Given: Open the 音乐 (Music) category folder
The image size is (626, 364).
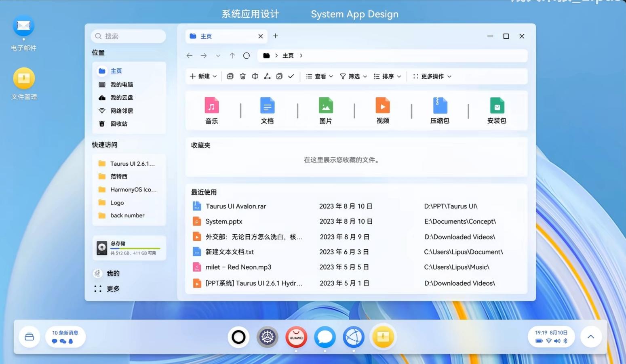Looking at the screenshot, I should click(x=211, y=109).
